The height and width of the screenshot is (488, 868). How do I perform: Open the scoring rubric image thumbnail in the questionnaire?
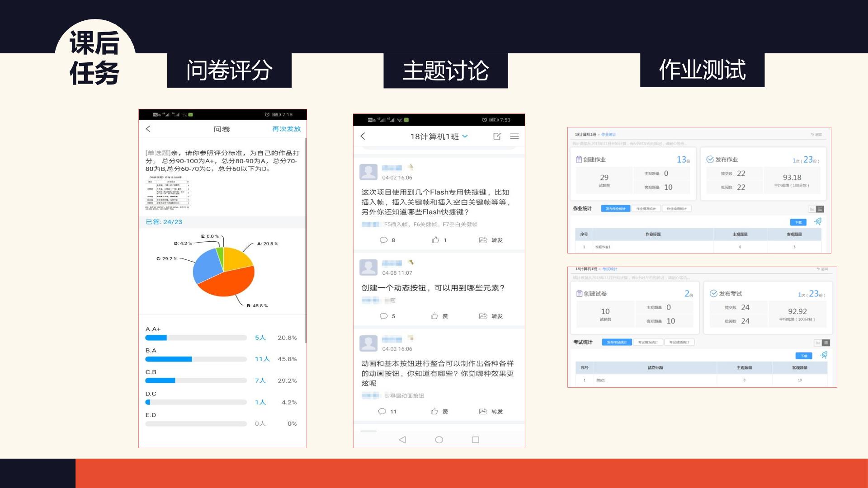(x=167, y=193)
